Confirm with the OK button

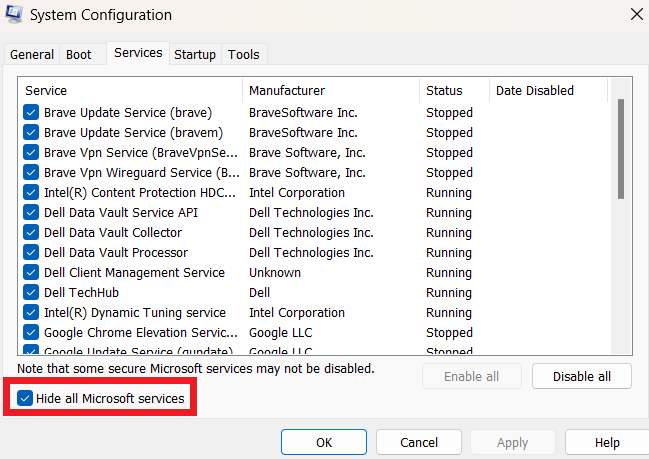point(324,442)
